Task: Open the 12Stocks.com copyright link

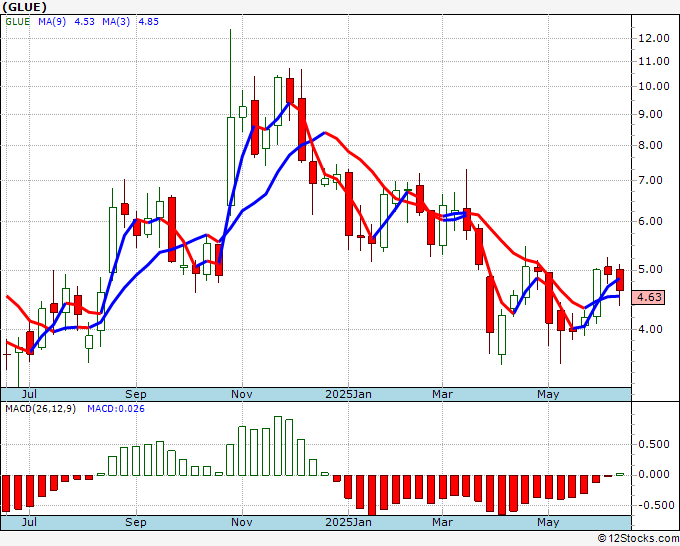Action: click(x=638, y=538)
